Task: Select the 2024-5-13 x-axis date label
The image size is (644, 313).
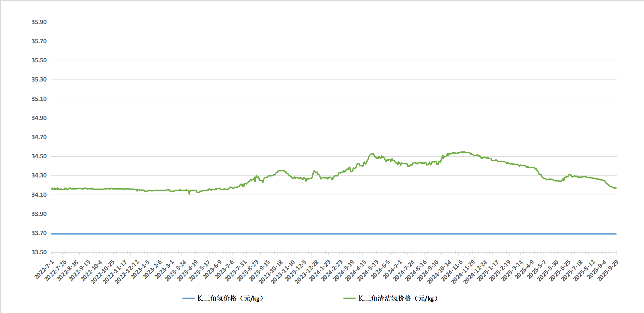Action: click(368, 271)
